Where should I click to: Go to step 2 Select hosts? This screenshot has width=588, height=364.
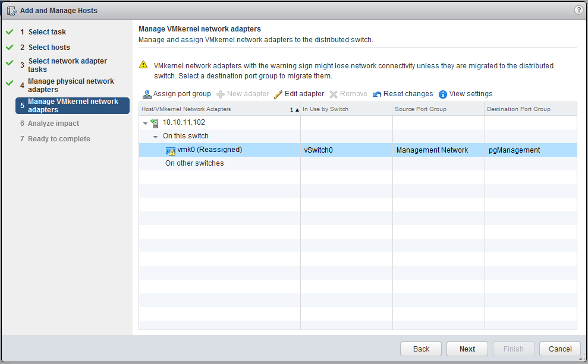click(x=49, y=48)
